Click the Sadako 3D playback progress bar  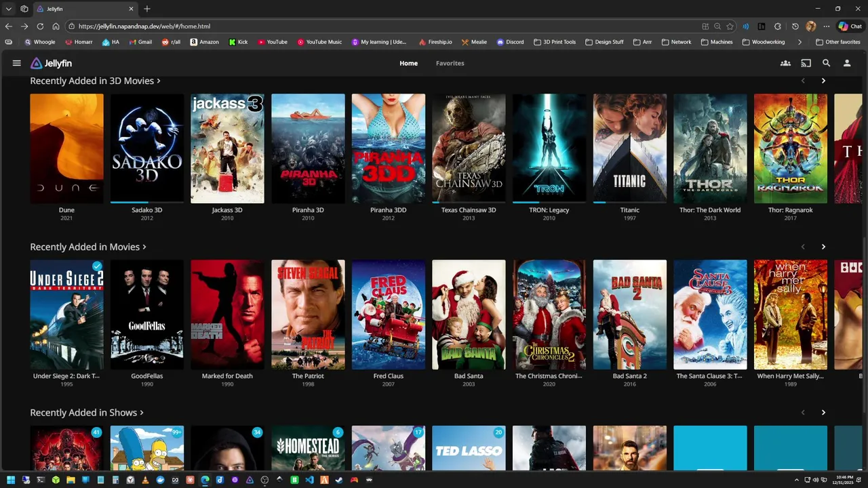(x=147, y=202)
